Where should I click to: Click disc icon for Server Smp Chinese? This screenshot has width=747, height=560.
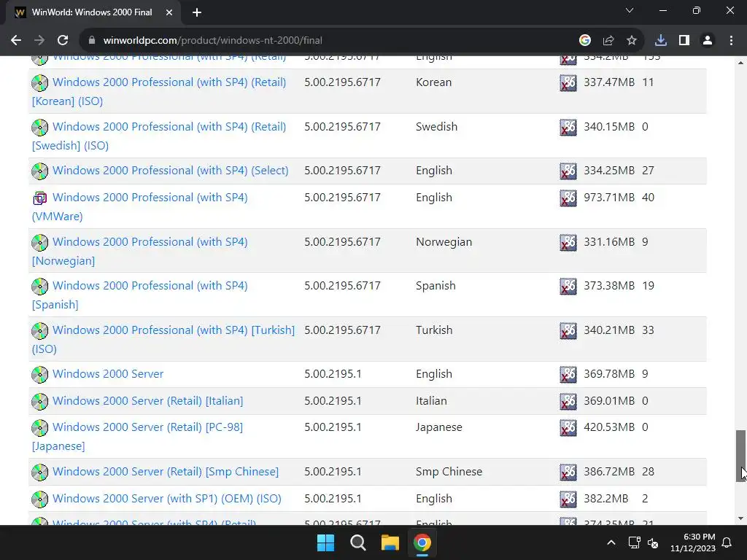point(40,472)
